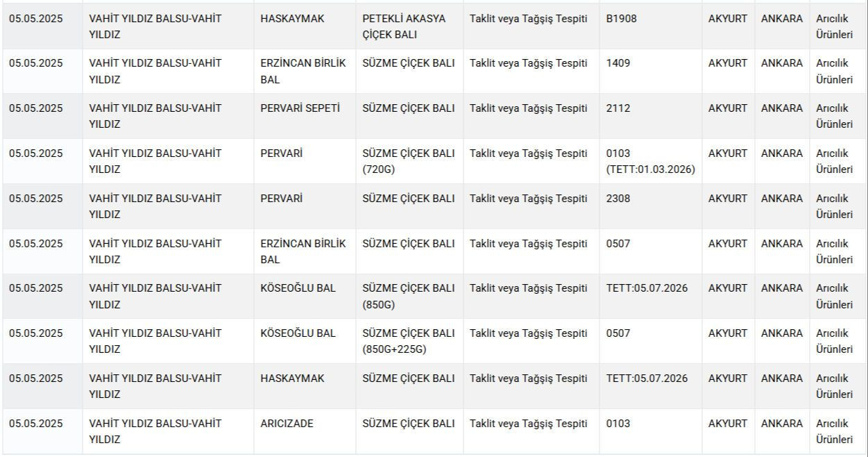
Task: Select ERZİNCAN BİRLİK BAL in the 1409 row
Action: 303,71
